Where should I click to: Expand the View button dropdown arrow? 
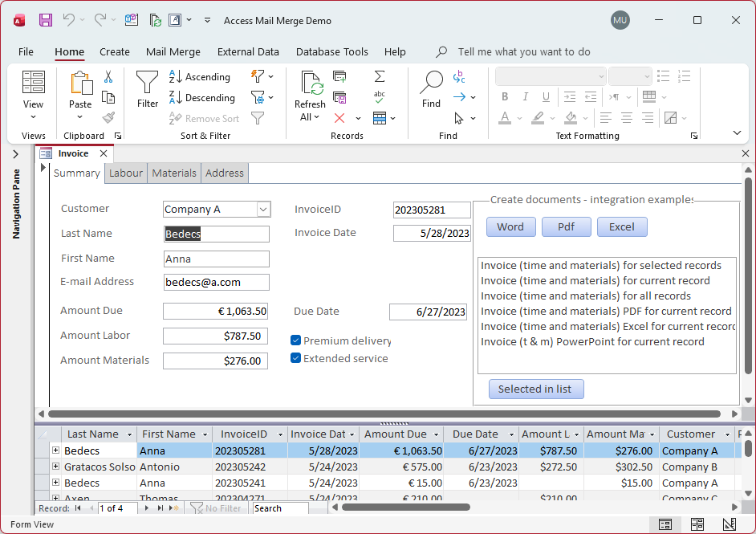tap(33, 115)
